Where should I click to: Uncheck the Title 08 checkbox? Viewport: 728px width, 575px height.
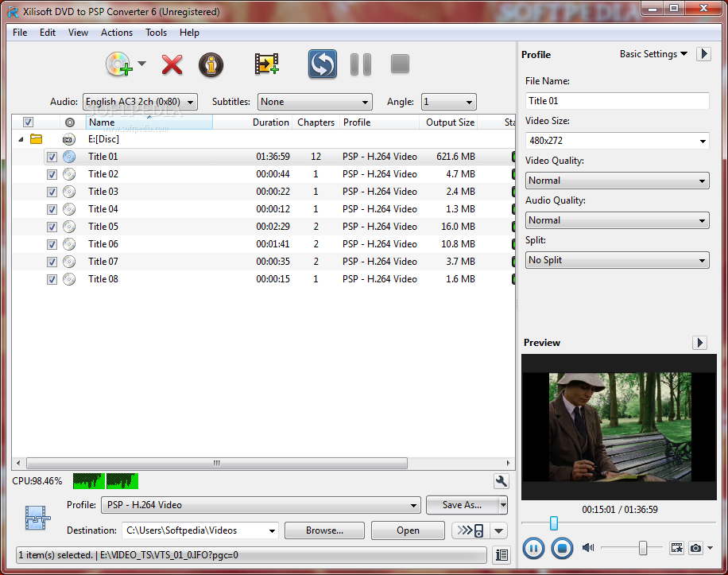[x=52, y=280]
